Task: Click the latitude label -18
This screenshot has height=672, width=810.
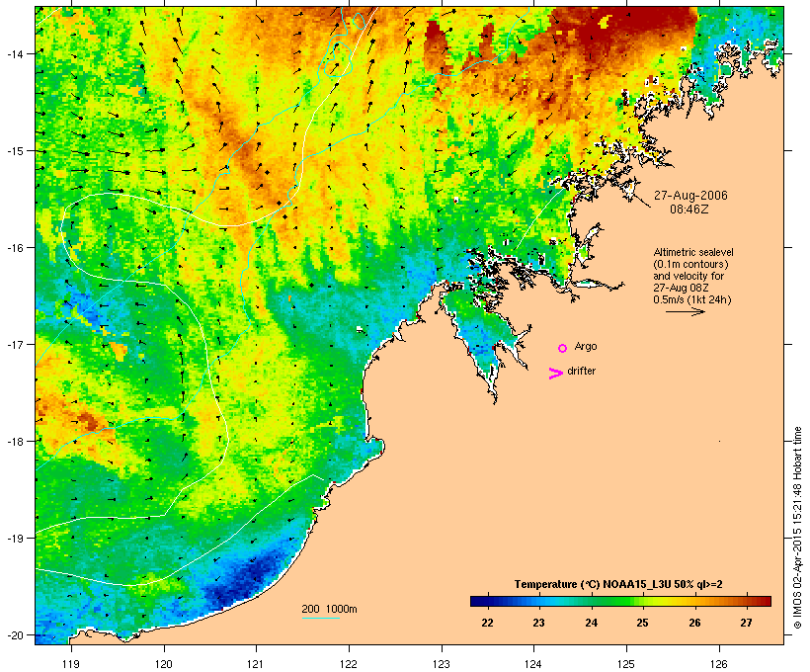Action: tap(15, 441)
